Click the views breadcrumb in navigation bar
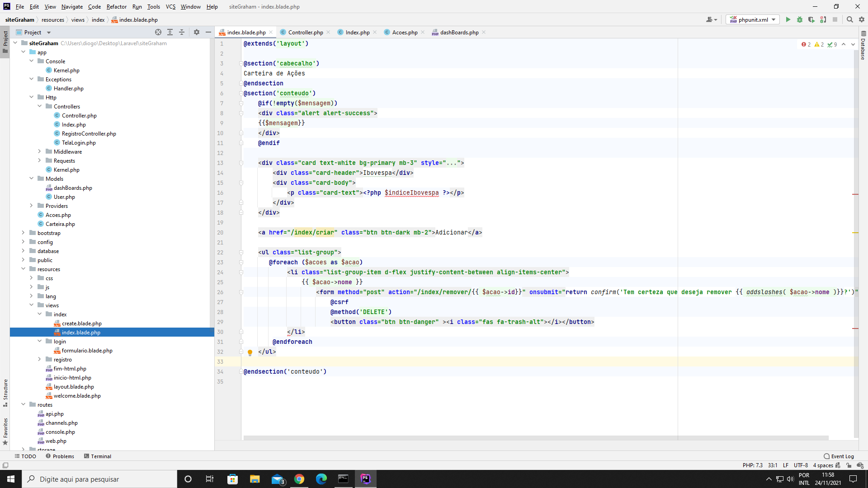Viewport: 868px width, 488px height. [x=78, y=19]
